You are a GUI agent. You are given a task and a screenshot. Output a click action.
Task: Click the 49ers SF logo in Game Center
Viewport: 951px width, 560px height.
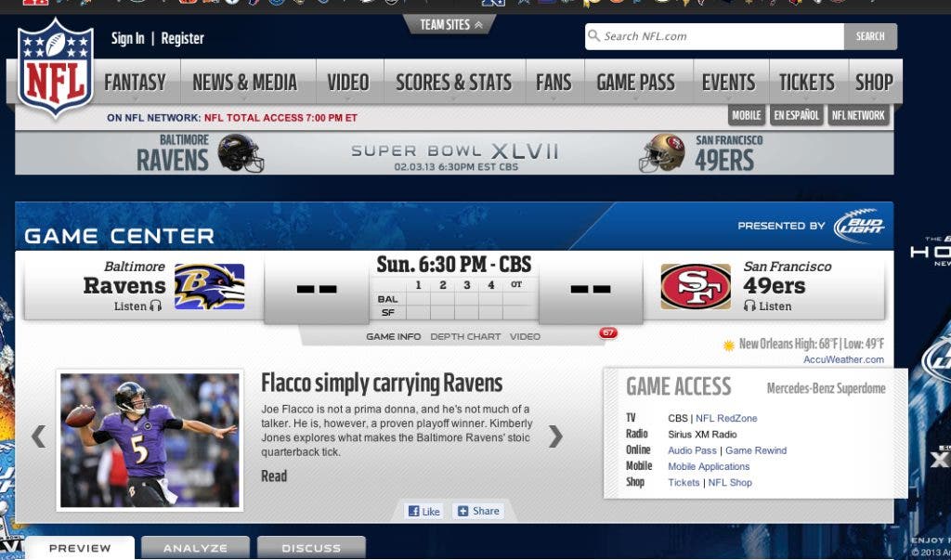pyautogui.click(x=696, y=286)
